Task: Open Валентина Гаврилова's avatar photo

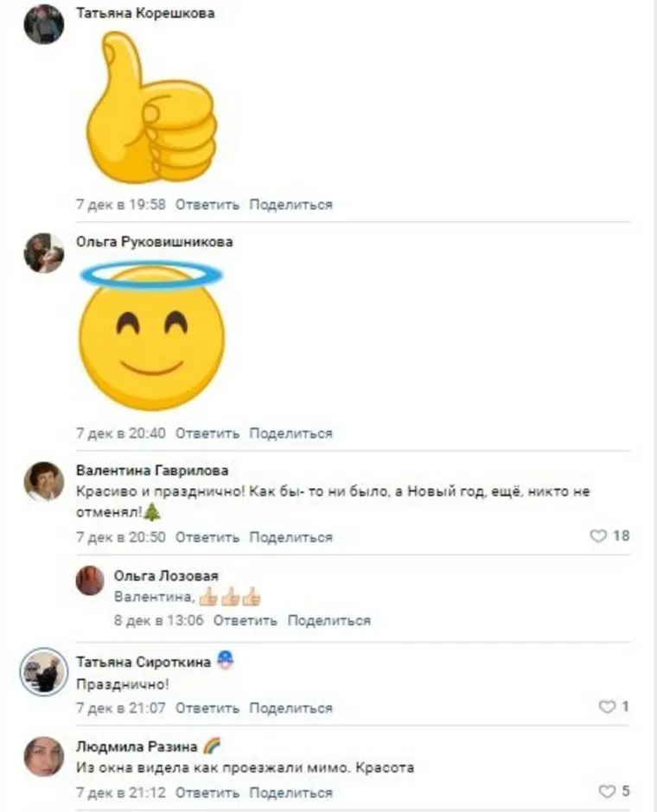Action: pos(43,482)
